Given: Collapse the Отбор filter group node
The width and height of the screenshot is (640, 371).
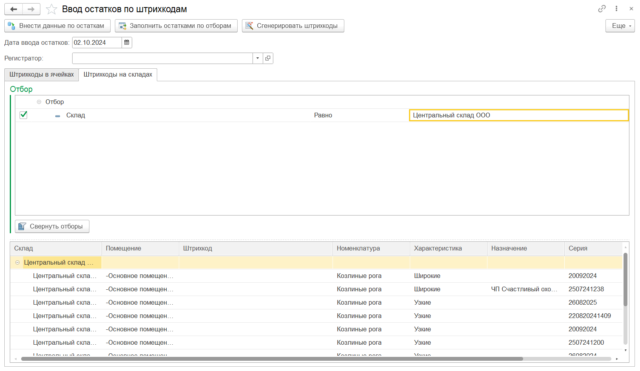Looking at the screenshot, I should point(39,102).
